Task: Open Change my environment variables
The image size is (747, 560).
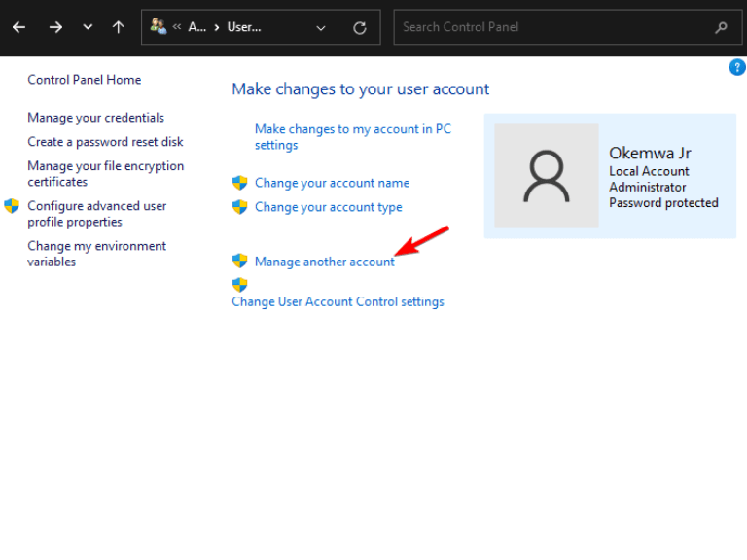Action: coord(96,254)
